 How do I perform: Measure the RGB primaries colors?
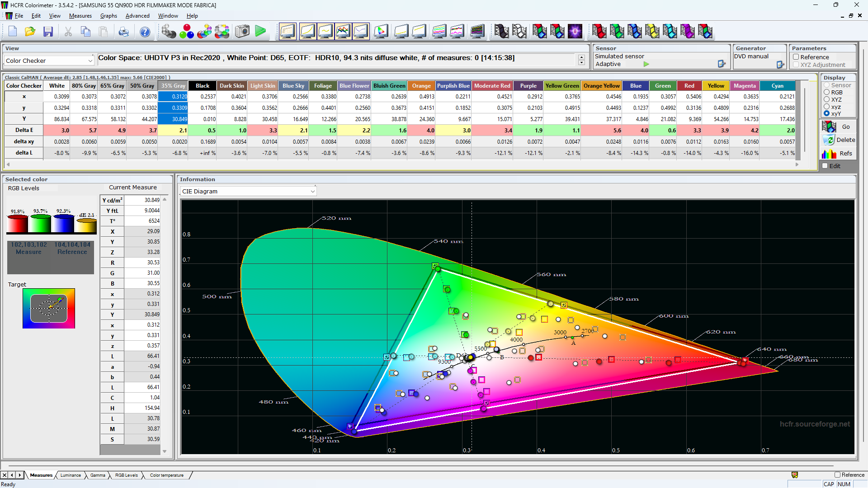187,31
